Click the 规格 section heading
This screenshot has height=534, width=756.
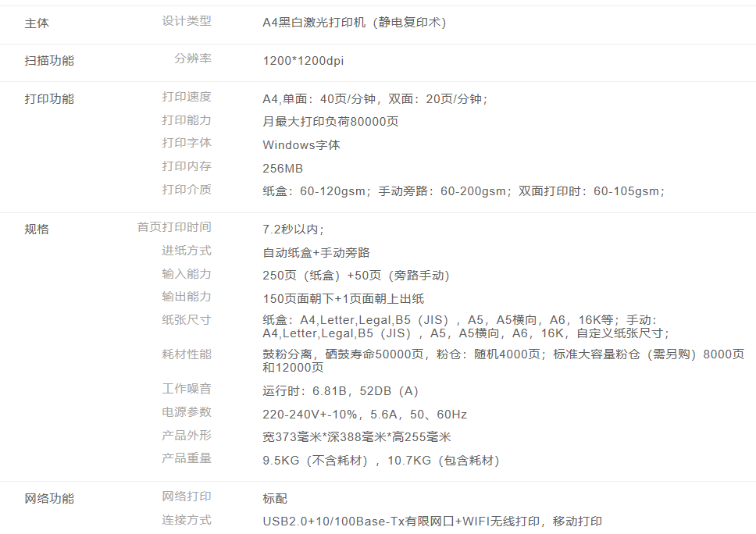click(x=37, y=229)
